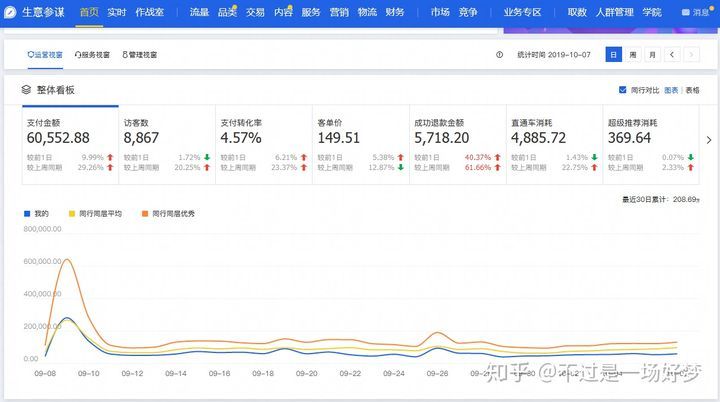
Task: Toggle the 我的 blue legend swatch
Action: coord(27,214)
